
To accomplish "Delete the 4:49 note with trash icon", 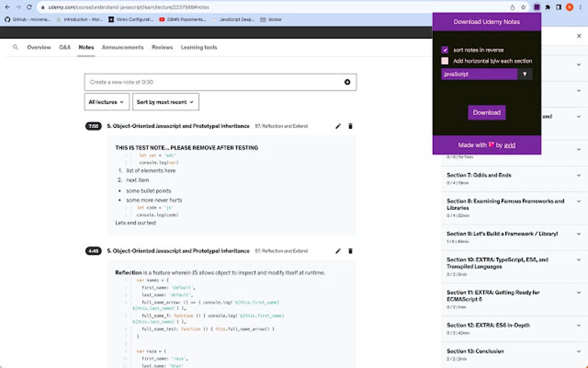I will tap(350, 251).
